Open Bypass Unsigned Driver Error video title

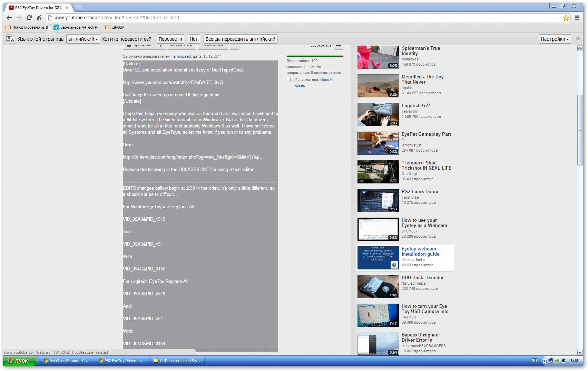click(420, 337)
